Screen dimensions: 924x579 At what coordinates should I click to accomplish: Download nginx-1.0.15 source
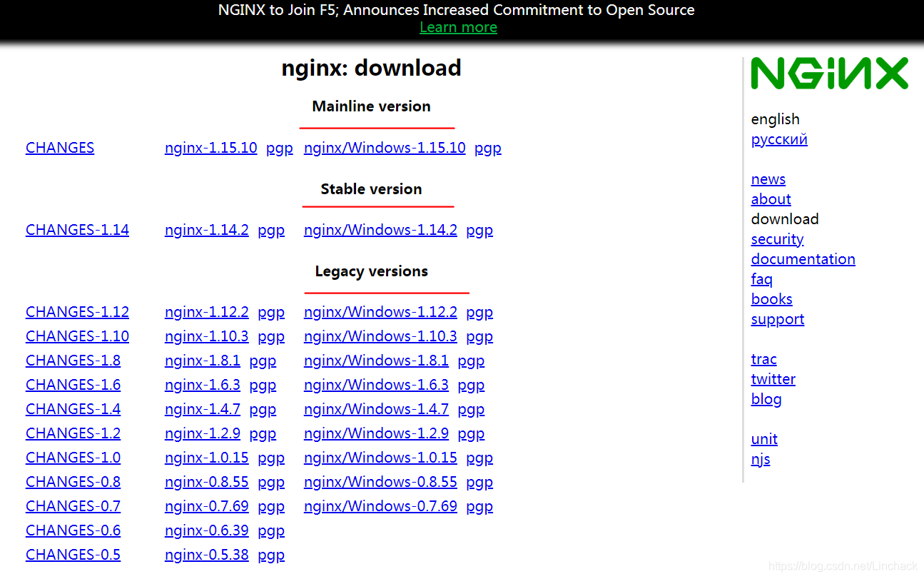point(206,458)
